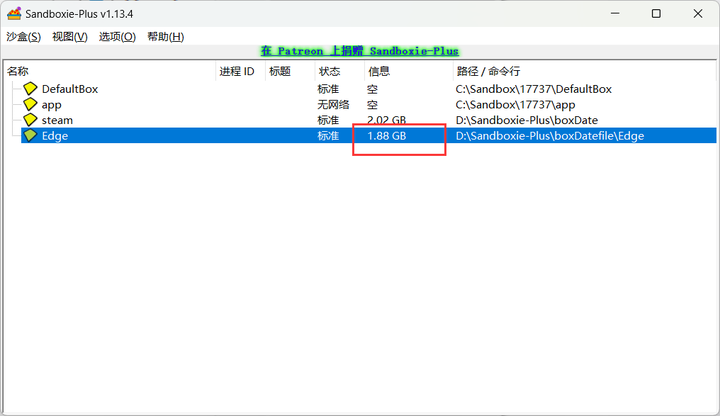Select the Edge sandbox name
This screenshot has height=416, width=720.
click(55, 136)
